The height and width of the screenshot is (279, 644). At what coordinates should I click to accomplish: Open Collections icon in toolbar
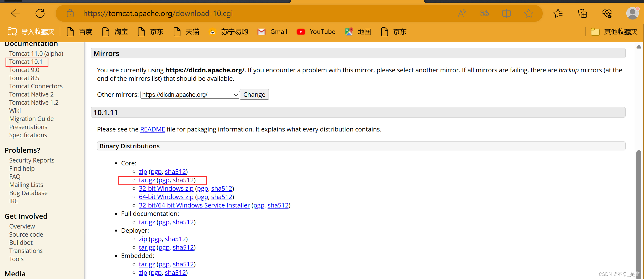point(582,13)
